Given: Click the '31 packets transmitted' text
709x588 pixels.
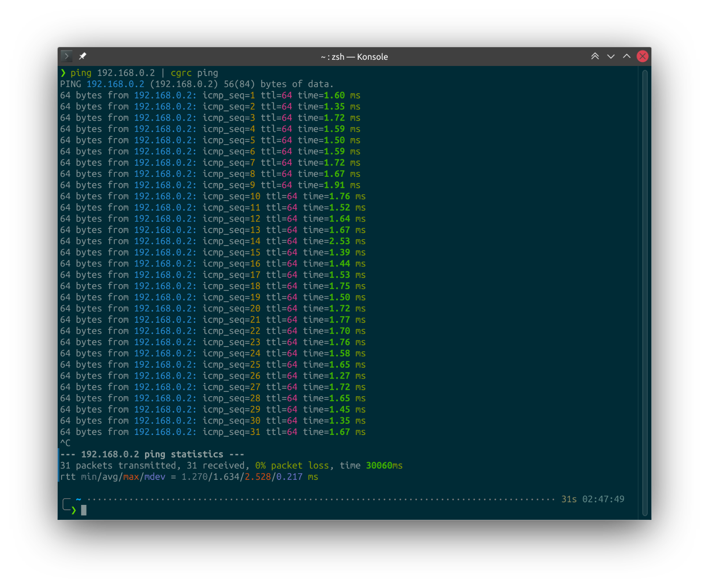Looking at the screenshot, I should point(118,465).
